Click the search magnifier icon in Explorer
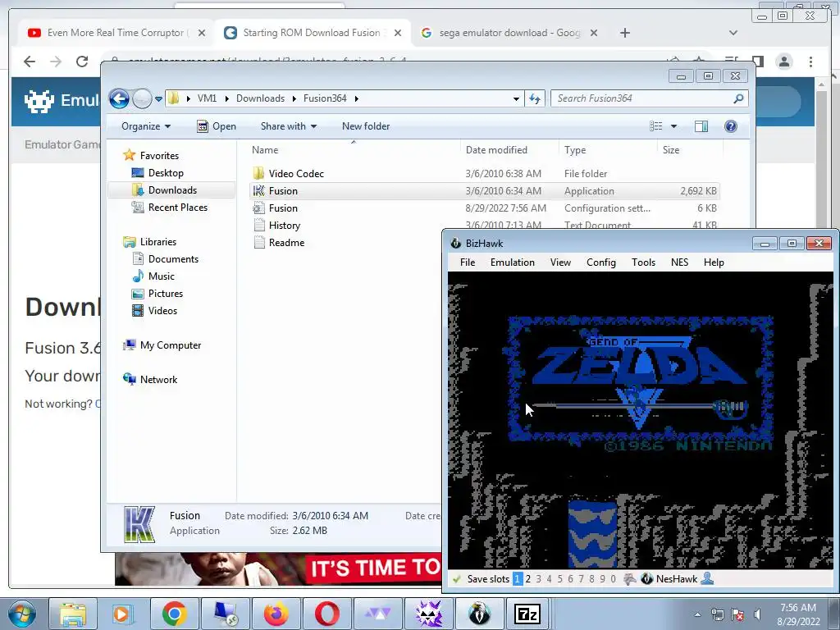 coord(739,98)
